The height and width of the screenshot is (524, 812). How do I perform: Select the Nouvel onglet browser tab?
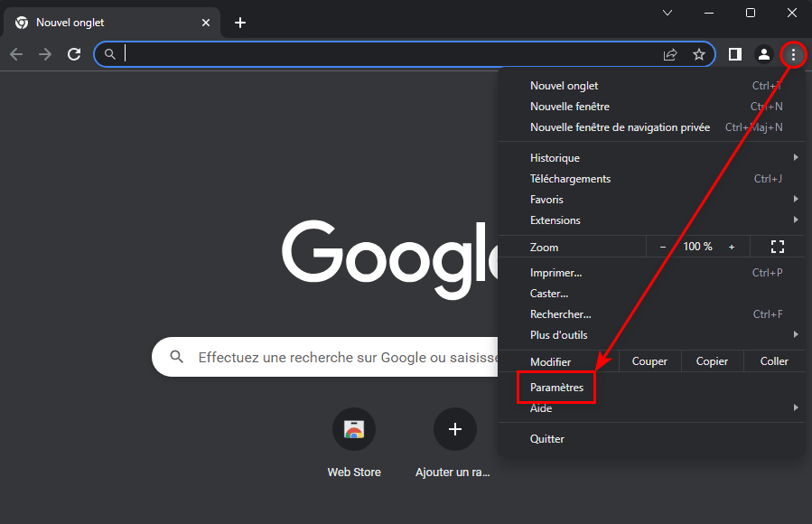[x=112, y=23]
